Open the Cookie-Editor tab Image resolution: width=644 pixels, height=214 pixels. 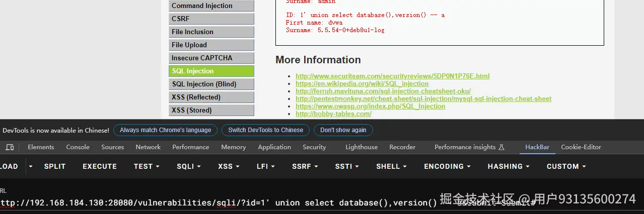tap(581, 147)
